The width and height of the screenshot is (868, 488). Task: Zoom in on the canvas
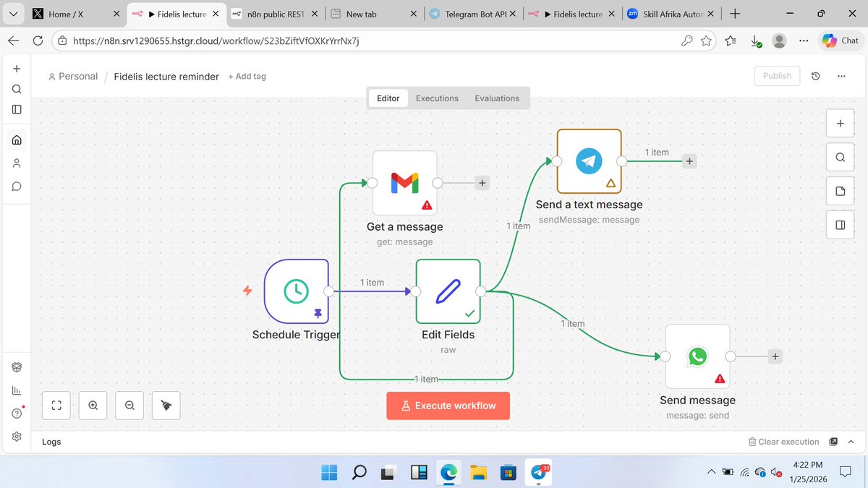(x=93, y=406)
